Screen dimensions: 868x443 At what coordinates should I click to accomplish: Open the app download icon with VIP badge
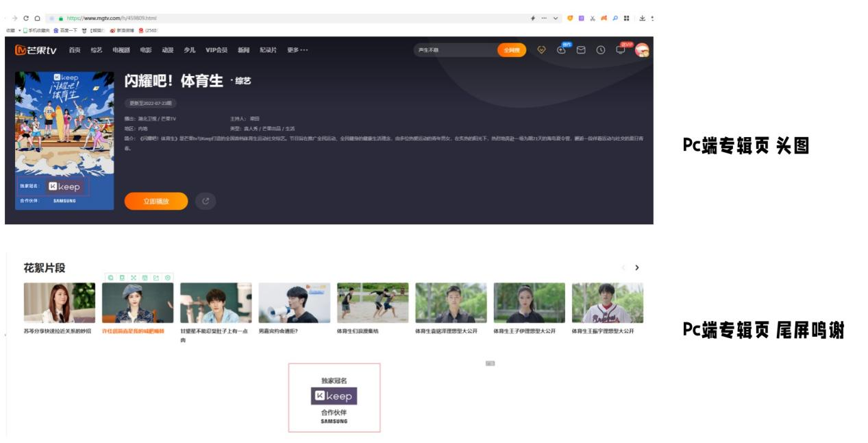tap(621, 49)
